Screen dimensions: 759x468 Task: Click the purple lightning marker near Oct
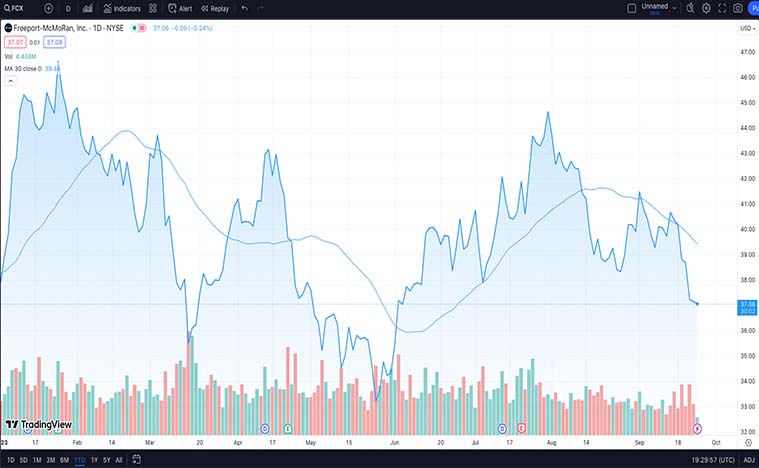click(697, 428)
